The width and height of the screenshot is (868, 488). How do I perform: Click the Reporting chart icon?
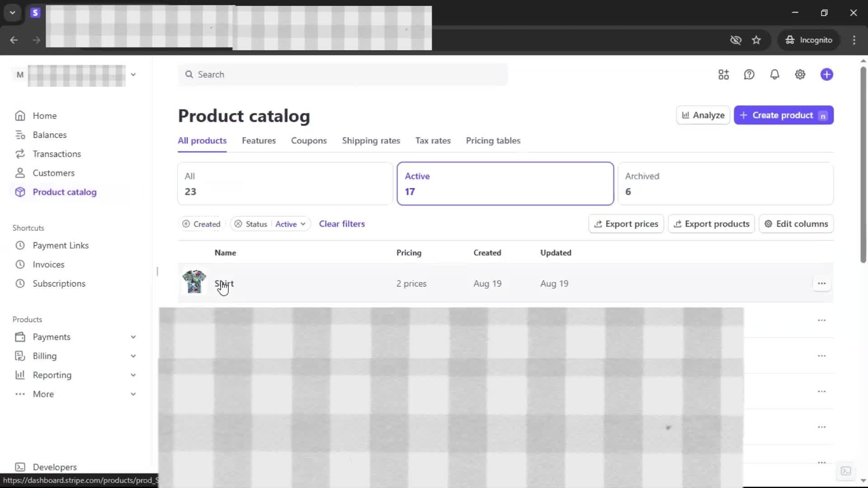click(20, 375)
